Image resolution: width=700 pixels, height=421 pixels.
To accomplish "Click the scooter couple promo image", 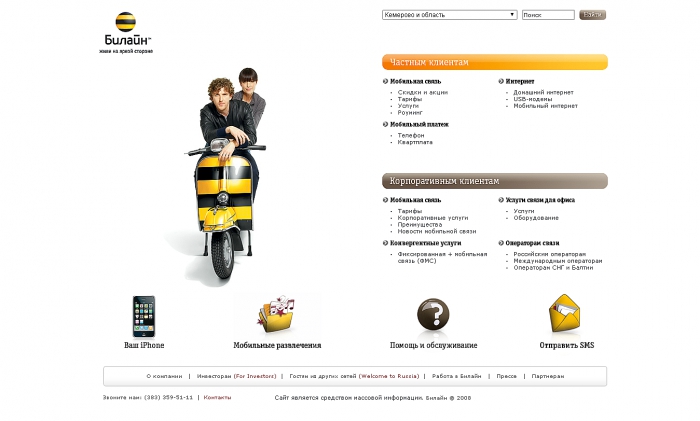I will [x=225, y=176].
